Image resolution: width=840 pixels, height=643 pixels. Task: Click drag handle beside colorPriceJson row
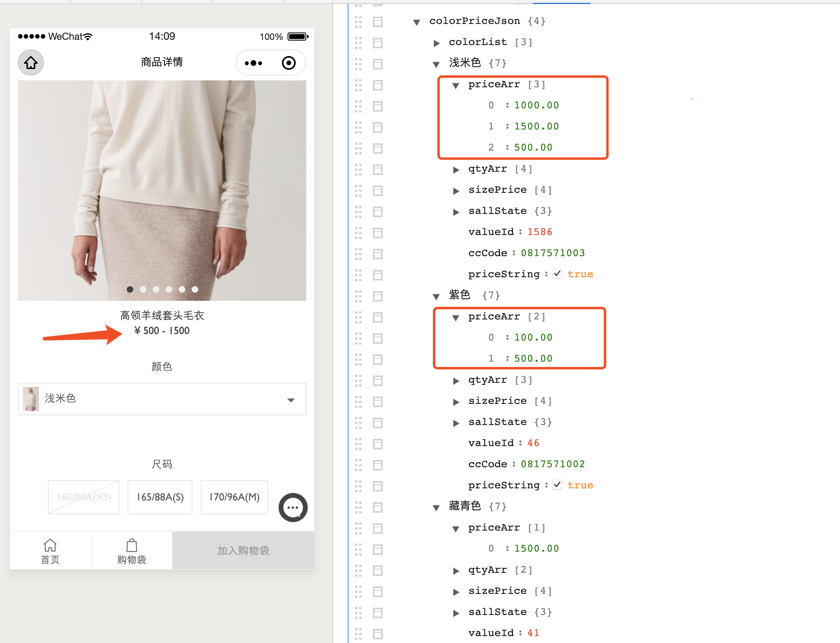[x=358, y=22]
